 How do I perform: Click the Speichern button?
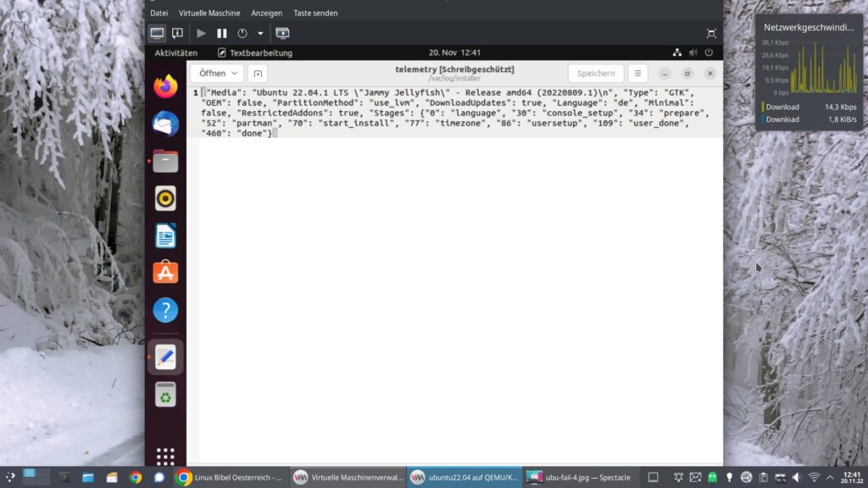pyautogui.click(x=596, y=73)
